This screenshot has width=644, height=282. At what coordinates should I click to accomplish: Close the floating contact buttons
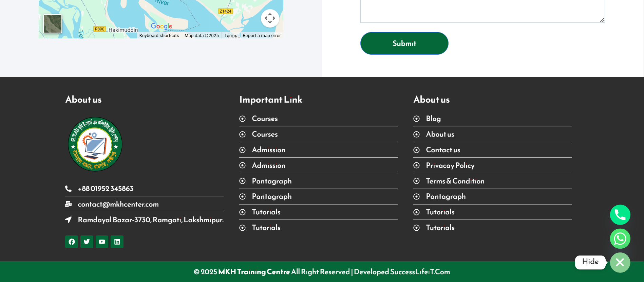point(620,262)
